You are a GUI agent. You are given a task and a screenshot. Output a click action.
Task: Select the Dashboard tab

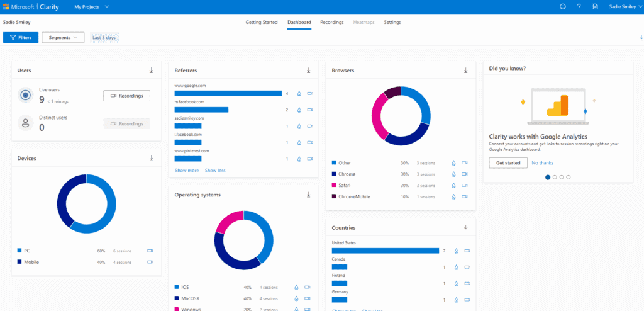point(299,22)
